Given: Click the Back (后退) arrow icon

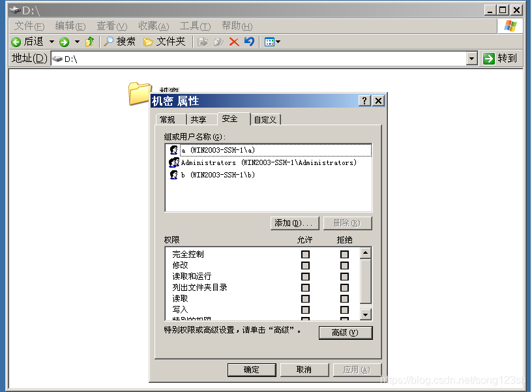Looking at the screenshot, I should pos(16,42).
